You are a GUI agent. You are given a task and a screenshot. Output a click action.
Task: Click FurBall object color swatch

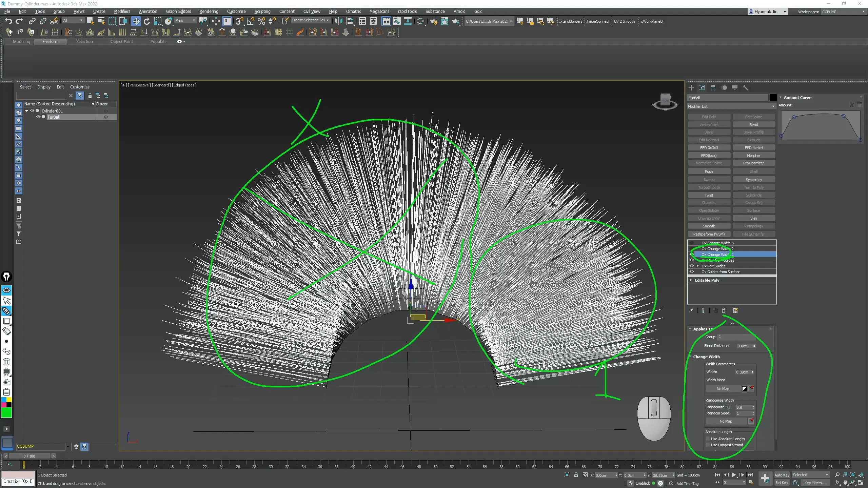(x=773, y=98)
